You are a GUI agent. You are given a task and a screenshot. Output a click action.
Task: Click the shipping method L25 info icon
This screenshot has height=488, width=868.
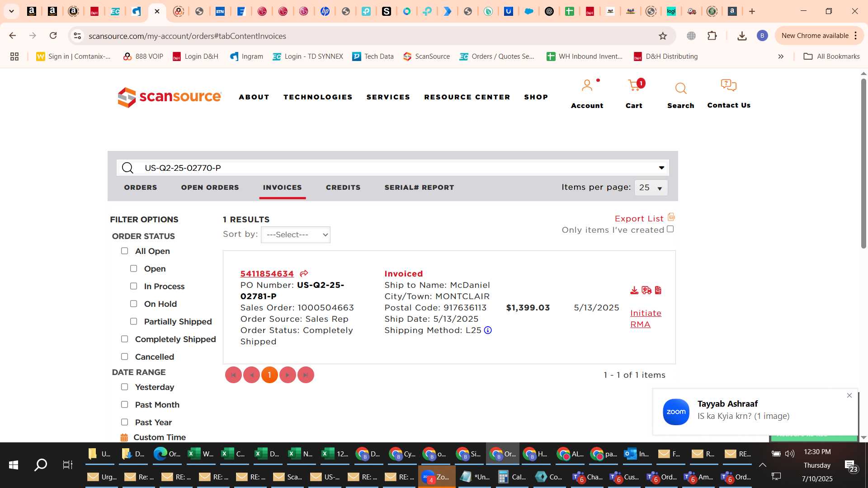pos(488,330)
